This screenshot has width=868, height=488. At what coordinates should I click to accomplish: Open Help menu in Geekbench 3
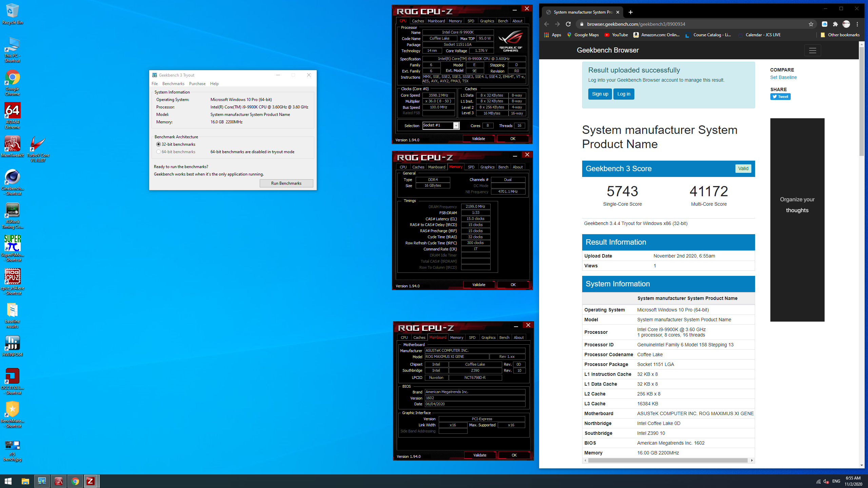[214, 84]
